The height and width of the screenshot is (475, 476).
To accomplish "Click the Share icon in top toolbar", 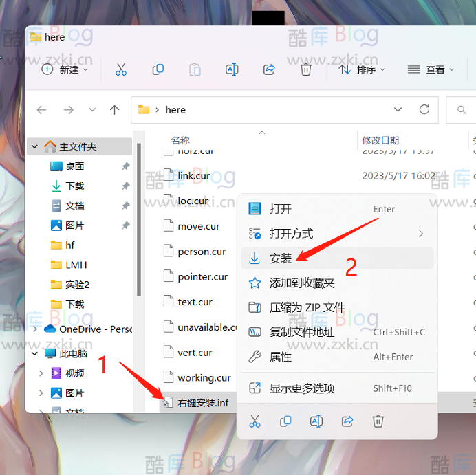I will tap(269, 69).
